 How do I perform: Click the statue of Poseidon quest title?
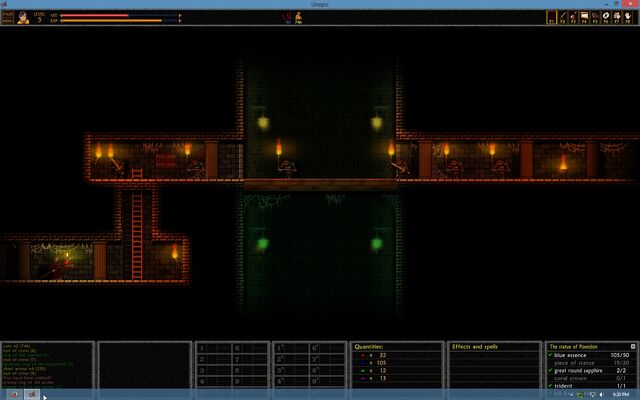pyautogui.click(x=573, y=347)
